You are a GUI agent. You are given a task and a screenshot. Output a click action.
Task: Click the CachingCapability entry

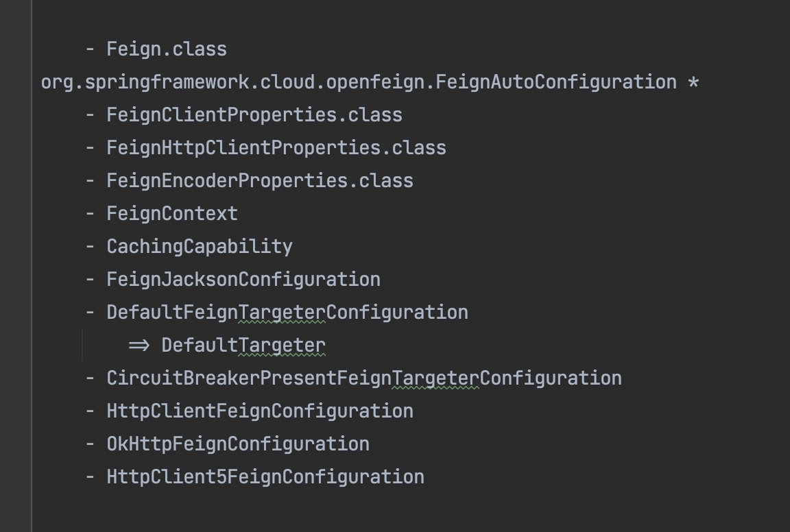pyautogui.click(x=199, y=247)
